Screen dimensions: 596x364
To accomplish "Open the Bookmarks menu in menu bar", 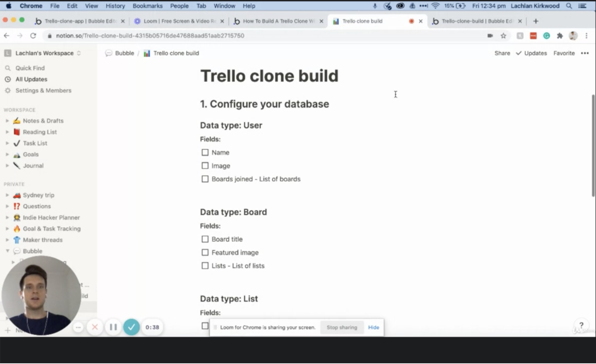I will (148, 6).
